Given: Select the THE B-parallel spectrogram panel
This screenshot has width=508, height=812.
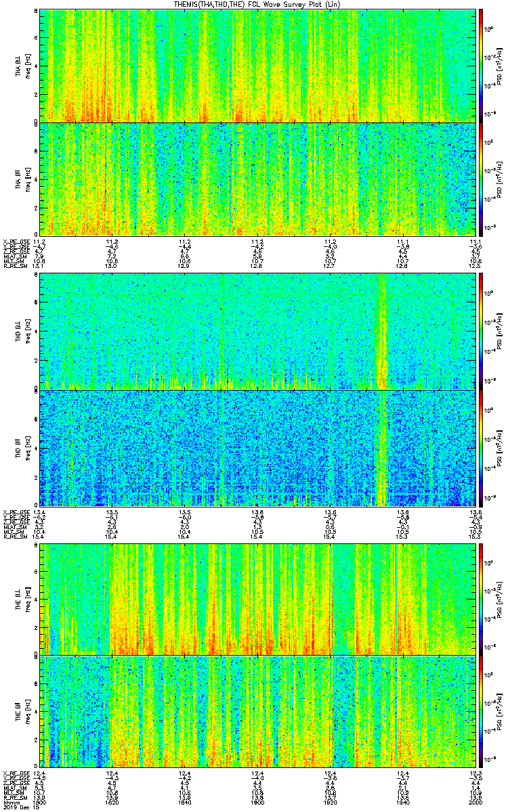Looking at the screenshot, I should pyautogui.click(x=257, y=711).
